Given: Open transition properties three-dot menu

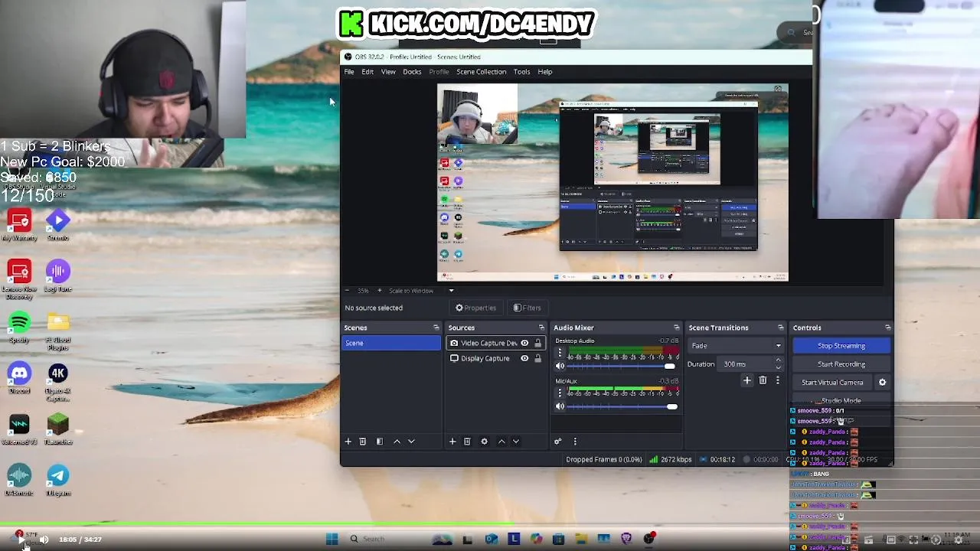Looking at the screenshot, I should click(x=777, y=380).
